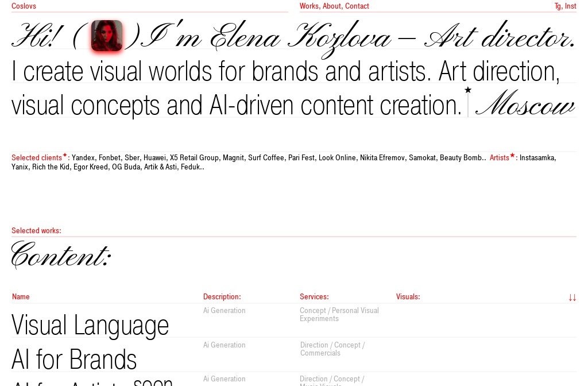
Task: Click red star next to Artists
Action: 512,155
